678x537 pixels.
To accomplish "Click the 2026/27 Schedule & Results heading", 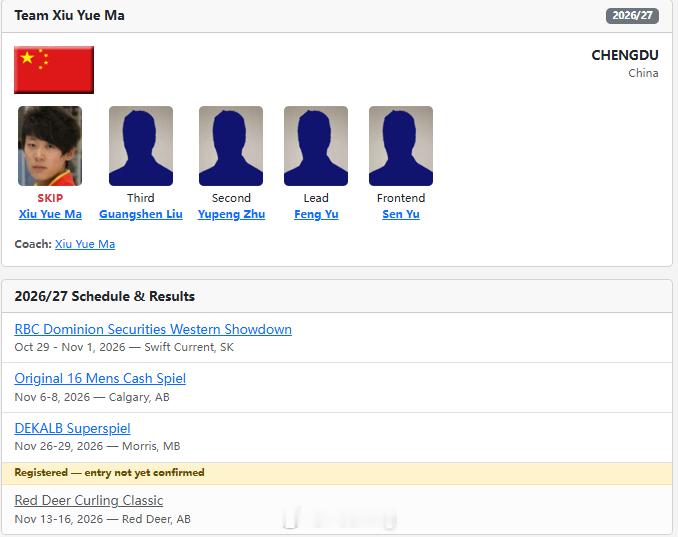I will click(x=105, y=297).
